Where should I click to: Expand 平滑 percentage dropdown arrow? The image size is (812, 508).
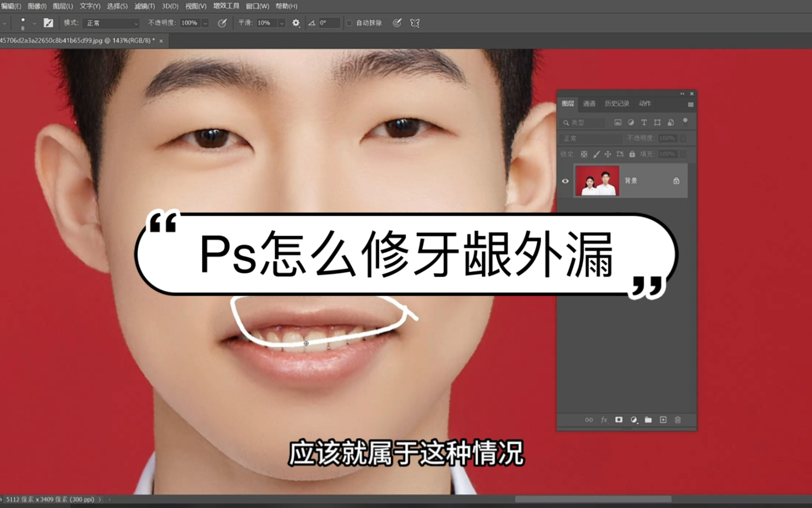(x=282, y=23)
